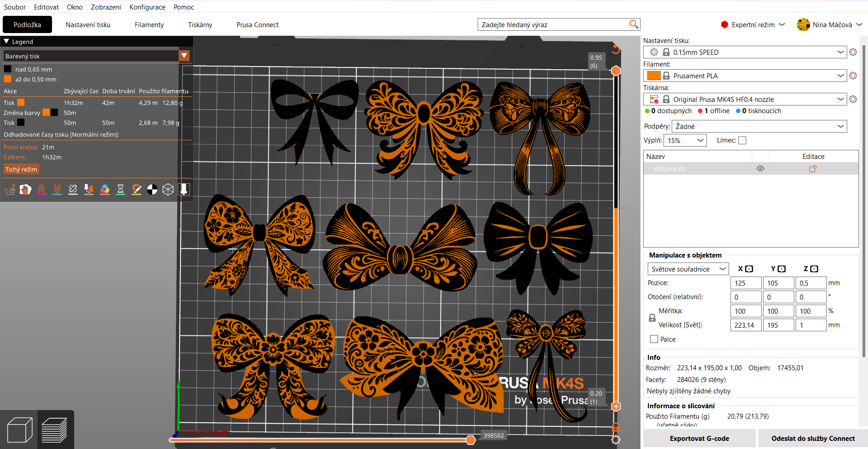Toggle custom G-code gear-pencil icon
868x449 pixels.
[x=136, y=190]
